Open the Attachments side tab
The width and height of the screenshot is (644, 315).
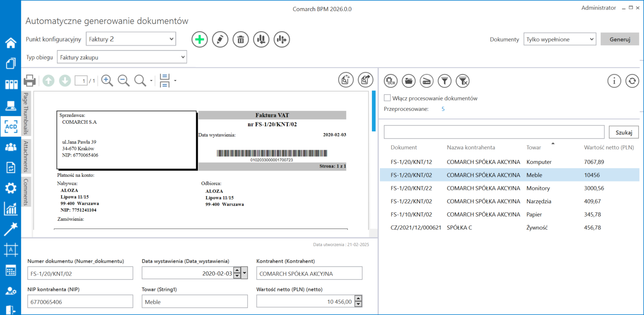tap(26, 156)
